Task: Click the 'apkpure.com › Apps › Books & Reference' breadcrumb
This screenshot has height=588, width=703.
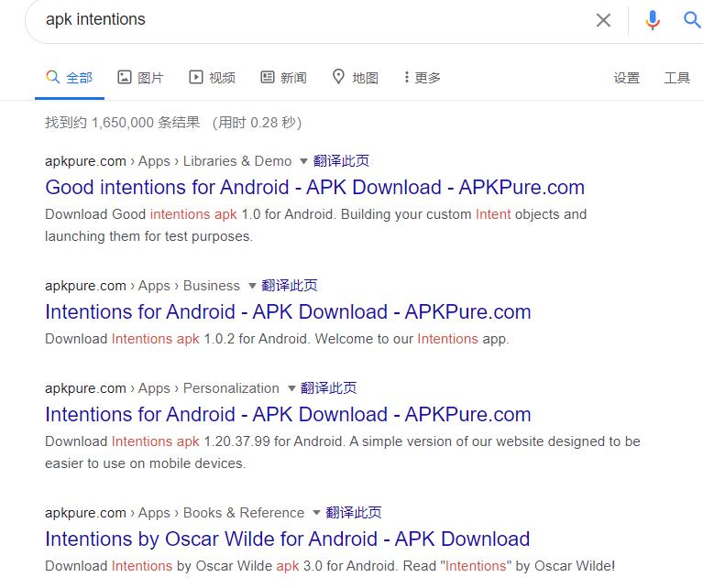Action: (x=174, y=513)
